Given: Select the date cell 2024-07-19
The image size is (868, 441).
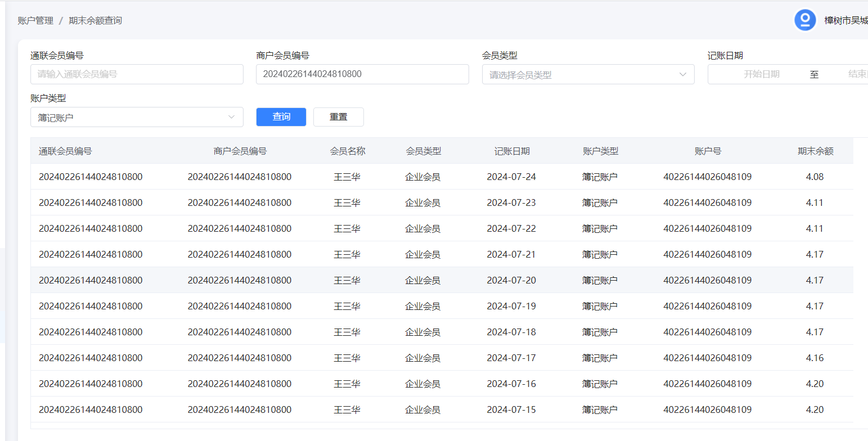Looking at the screenshot, I should 511,306.
